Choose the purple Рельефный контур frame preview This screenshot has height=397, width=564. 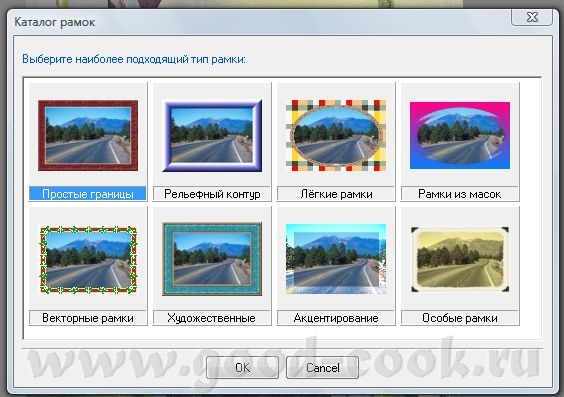212,135
